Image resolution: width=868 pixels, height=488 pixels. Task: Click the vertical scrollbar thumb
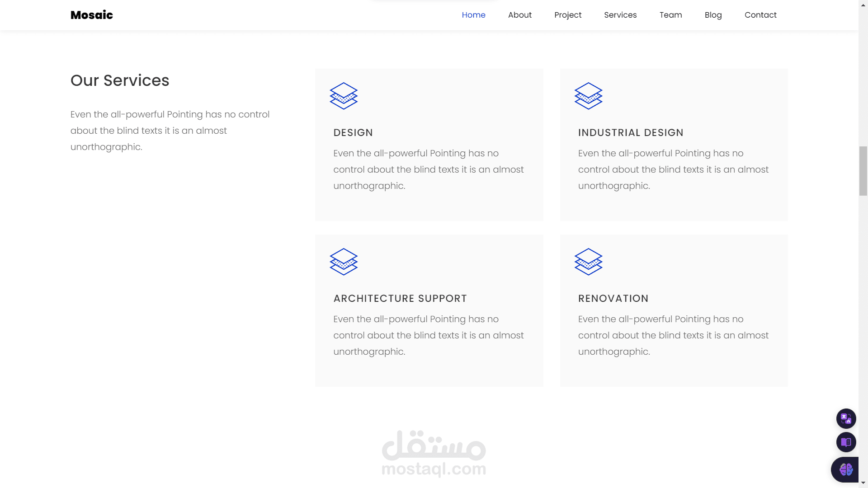[x=863, y=171]
